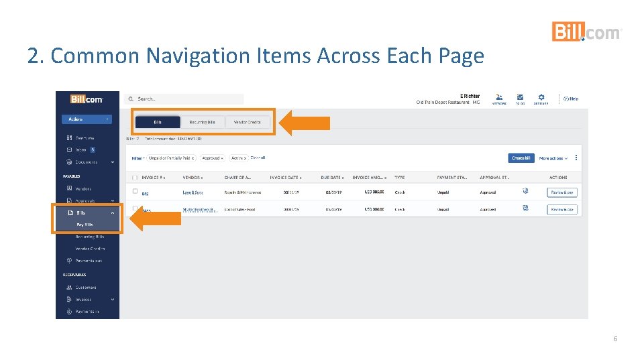The image size is (644, 362).
Task: Click the Bills page icon in sidebar
Action: [70, 213]
